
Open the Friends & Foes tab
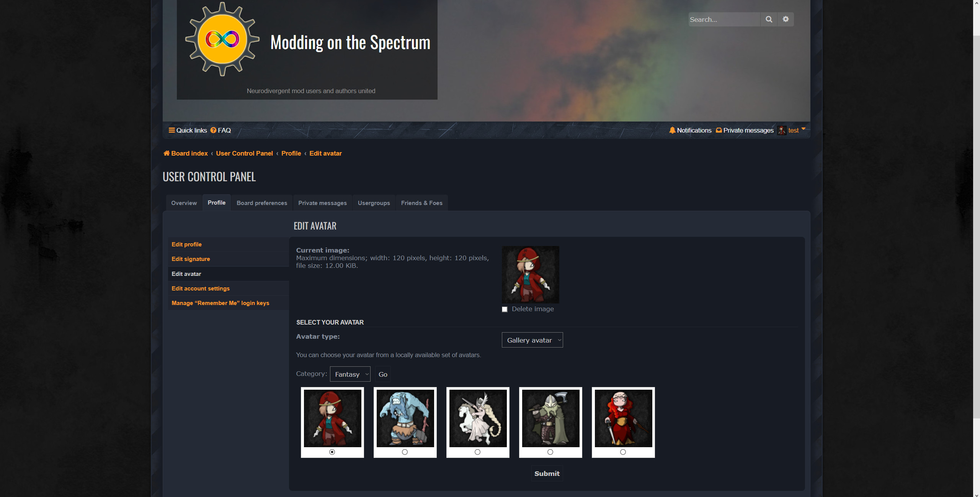pos(421,203)
